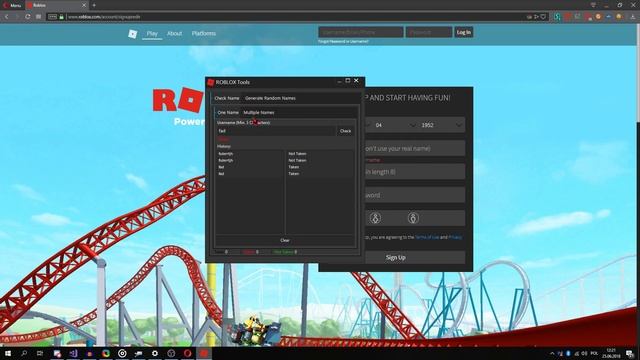
Task: Click the header Username/Email/Phone field
Action: tap(361, 32)
